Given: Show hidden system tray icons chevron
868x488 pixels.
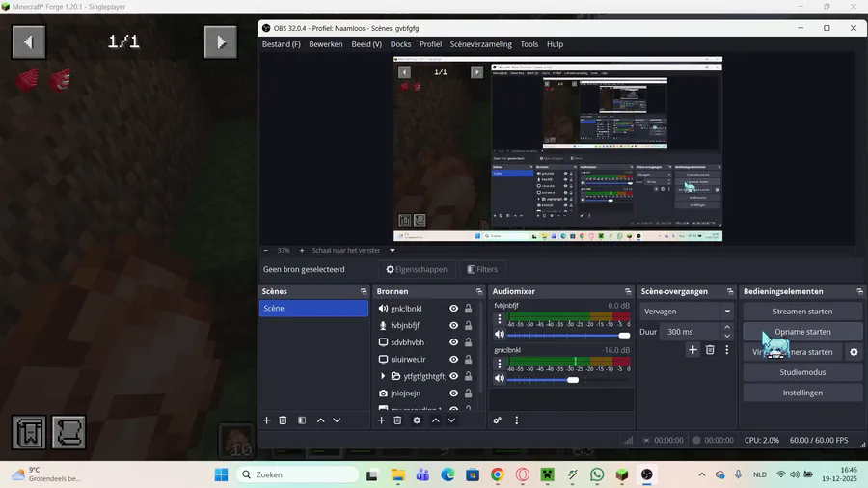Looking at the screenshot, I should [x=702, y=474].
